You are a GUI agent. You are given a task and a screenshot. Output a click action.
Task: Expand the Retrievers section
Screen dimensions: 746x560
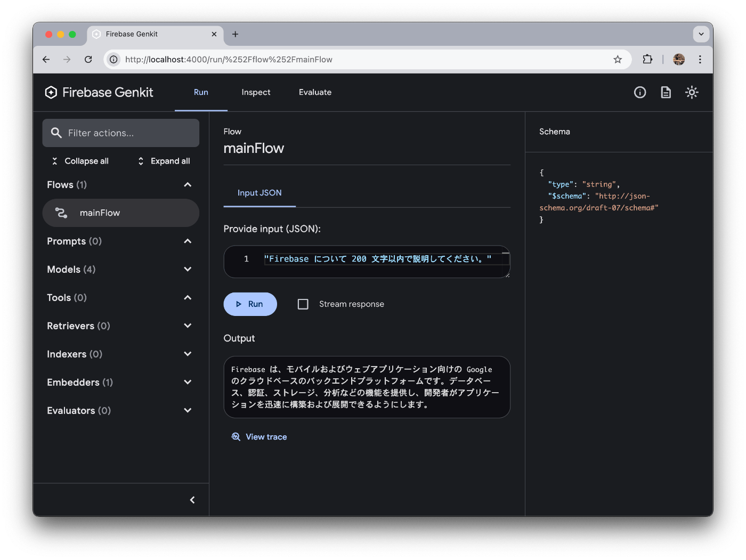188,326
